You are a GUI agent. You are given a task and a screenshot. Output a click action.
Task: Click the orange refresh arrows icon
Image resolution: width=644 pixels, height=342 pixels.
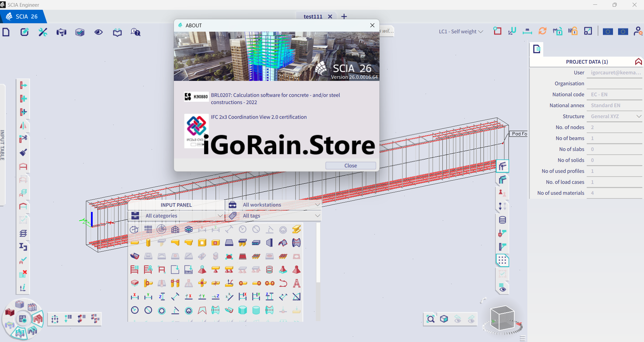coord(542,31)
